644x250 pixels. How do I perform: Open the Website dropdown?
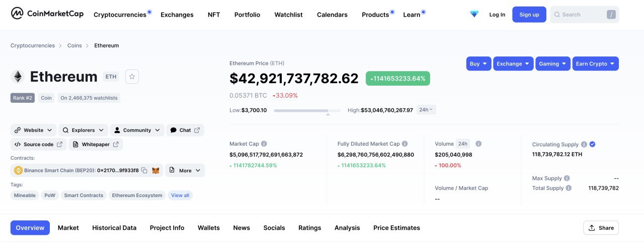pyautogui.click(x=33, y=130)
